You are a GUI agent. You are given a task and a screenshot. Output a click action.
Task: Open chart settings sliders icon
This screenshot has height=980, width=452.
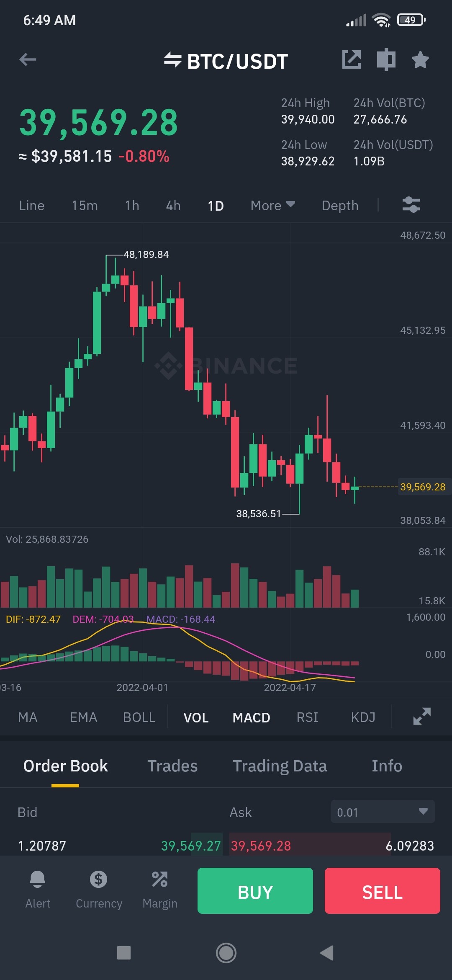[x=411, y=205]
